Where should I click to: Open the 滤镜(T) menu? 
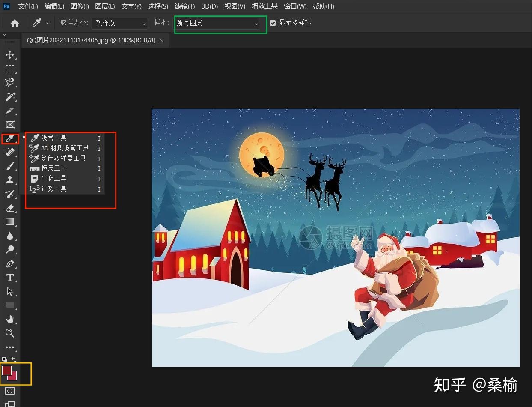pyautogui.click(x=184, y=6)
